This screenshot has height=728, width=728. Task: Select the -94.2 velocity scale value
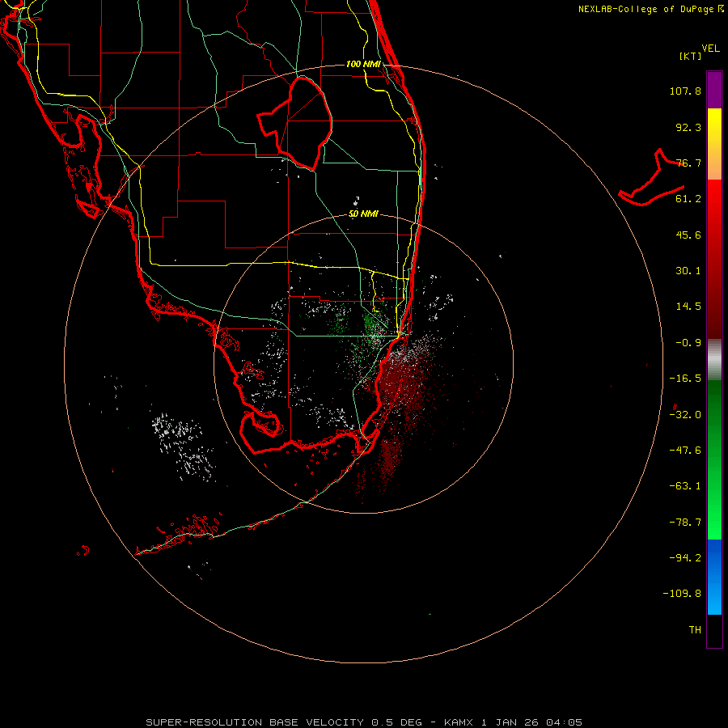click(685, 557)
